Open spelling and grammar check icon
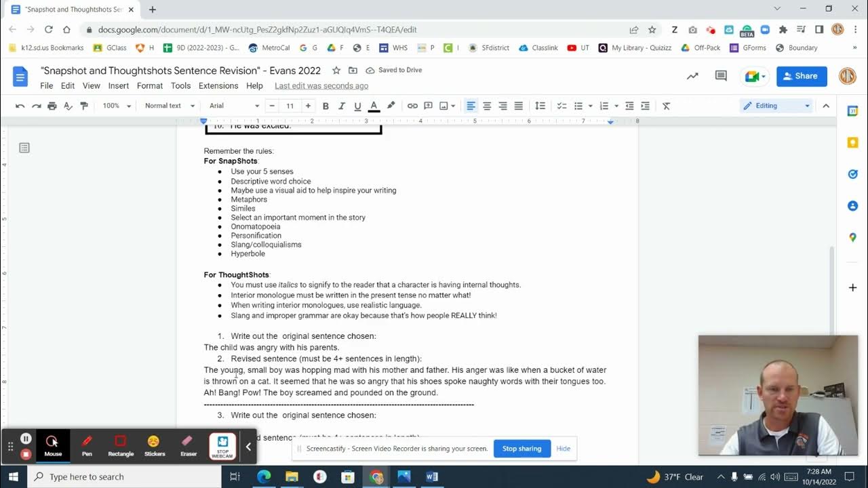Image resolution: width=868 pixels, height=488 pixels. (68, 106)
